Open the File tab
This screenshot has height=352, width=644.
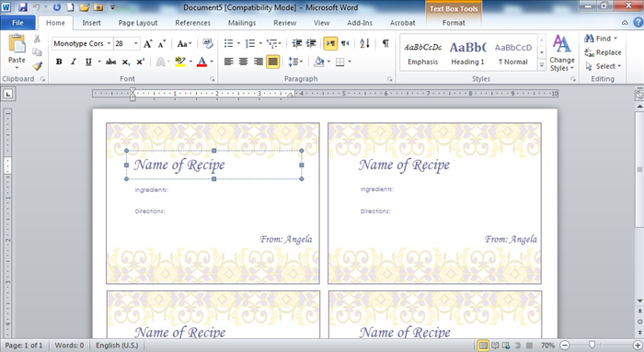[17, 23]
